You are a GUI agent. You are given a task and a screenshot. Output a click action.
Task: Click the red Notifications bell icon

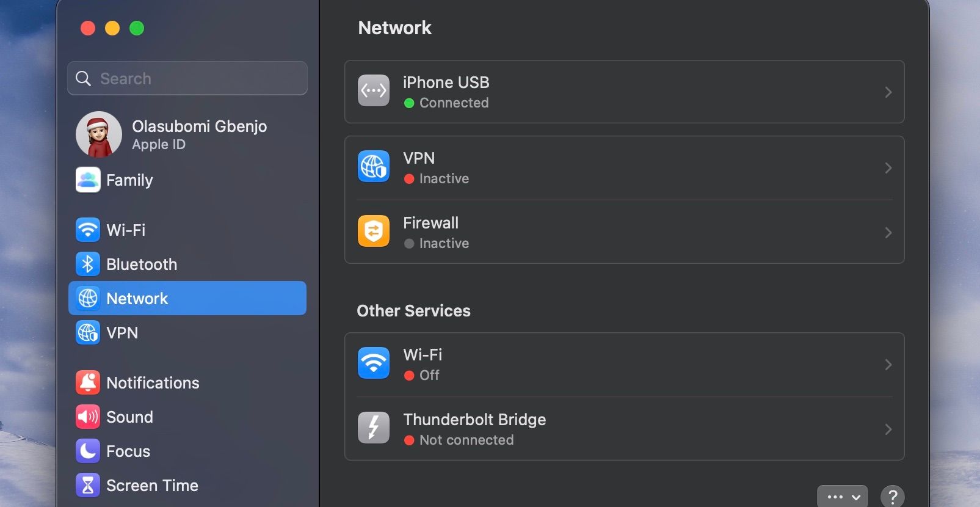click(x=88, y=382)
